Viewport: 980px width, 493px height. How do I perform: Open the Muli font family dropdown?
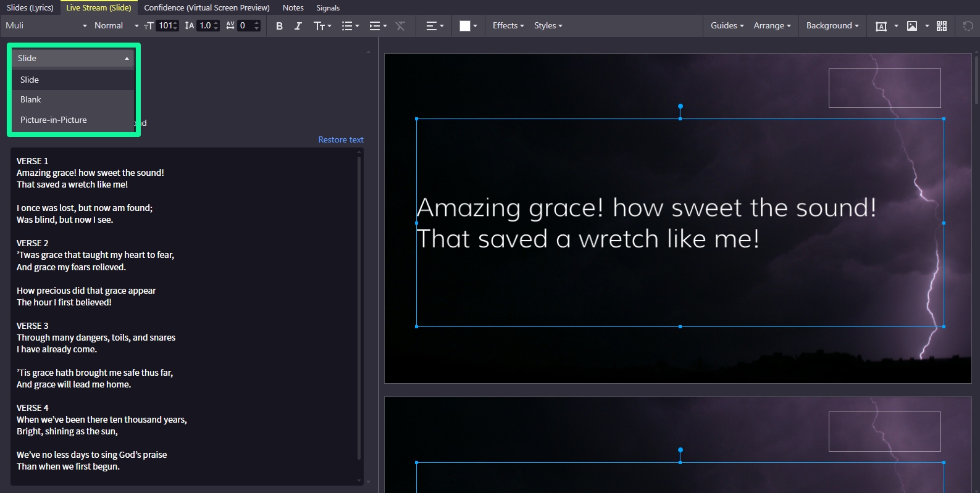coord(46,25)
